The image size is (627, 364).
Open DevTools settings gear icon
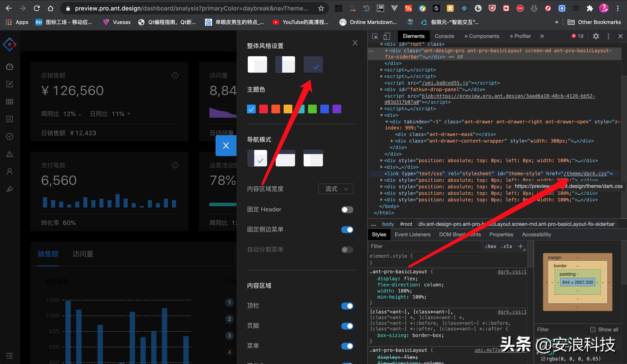click(x=596, y=36)
